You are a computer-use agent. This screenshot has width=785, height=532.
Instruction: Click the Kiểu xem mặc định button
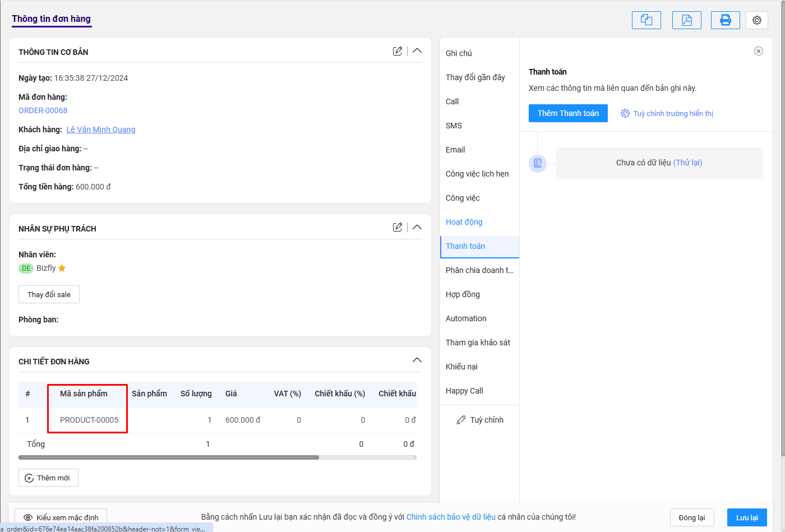[x=61, y=517]
